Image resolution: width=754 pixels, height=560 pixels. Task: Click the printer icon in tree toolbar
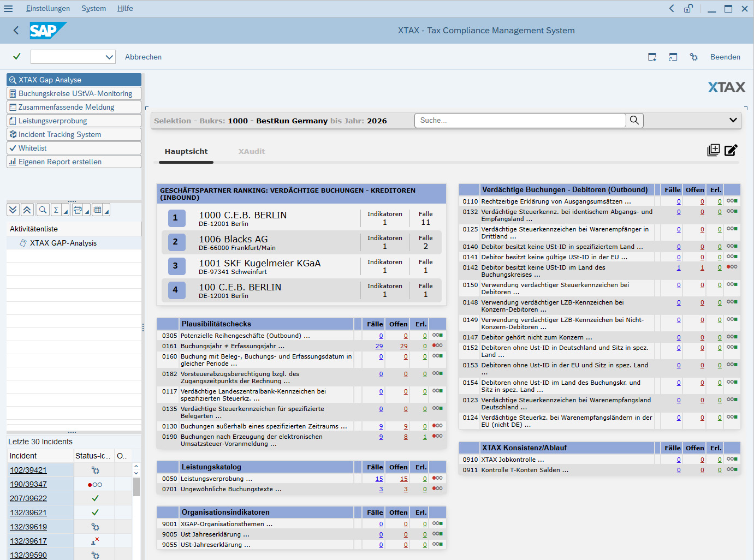77,210
